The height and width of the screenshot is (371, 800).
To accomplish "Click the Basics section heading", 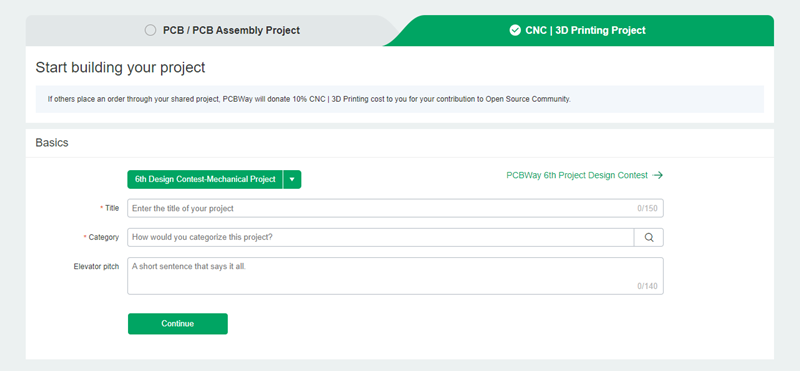I will pyautogui.click(x=52, y=143).
